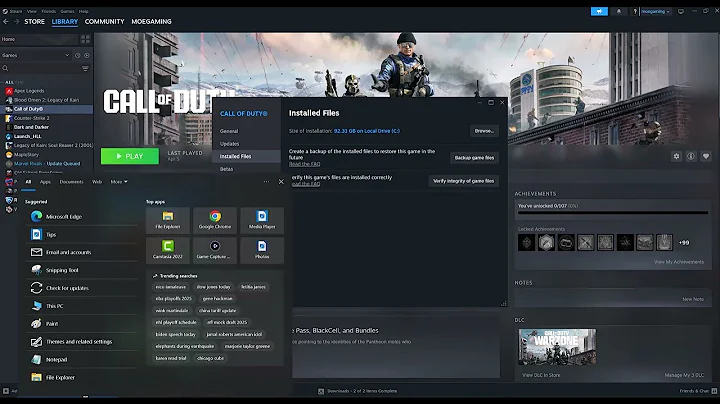Screen dimensions: 720x404
Task: Expand the Games filter dropdown
Action: [35, 55]
